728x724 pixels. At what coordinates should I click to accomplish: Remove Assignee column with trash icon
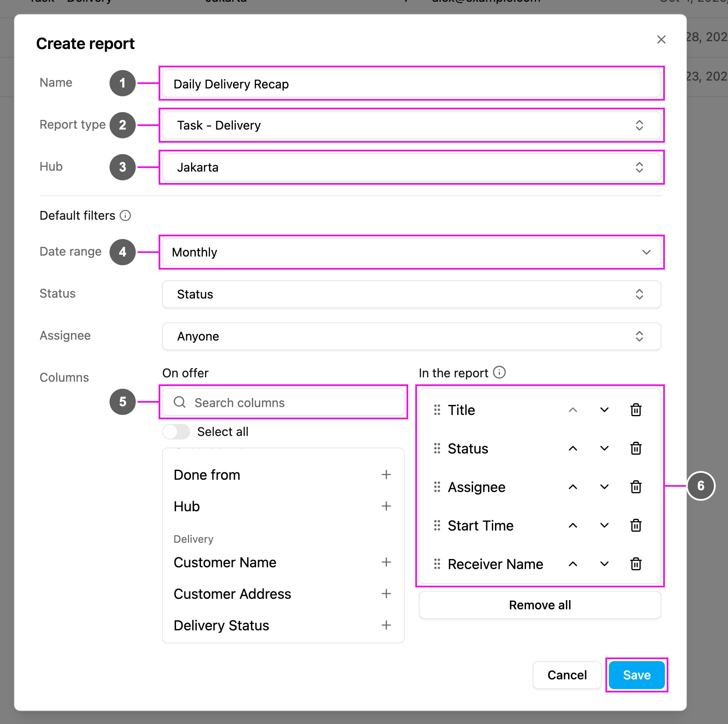pos(636,487)
